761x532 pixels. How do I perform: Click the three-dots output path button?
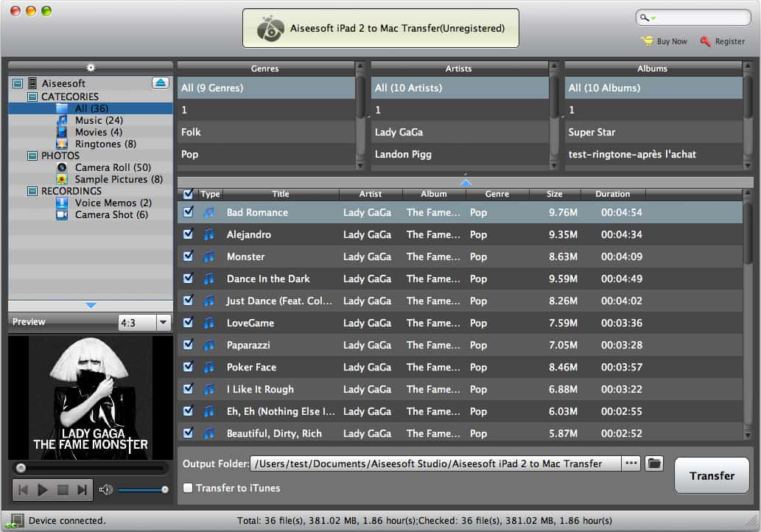pos(631,463)
